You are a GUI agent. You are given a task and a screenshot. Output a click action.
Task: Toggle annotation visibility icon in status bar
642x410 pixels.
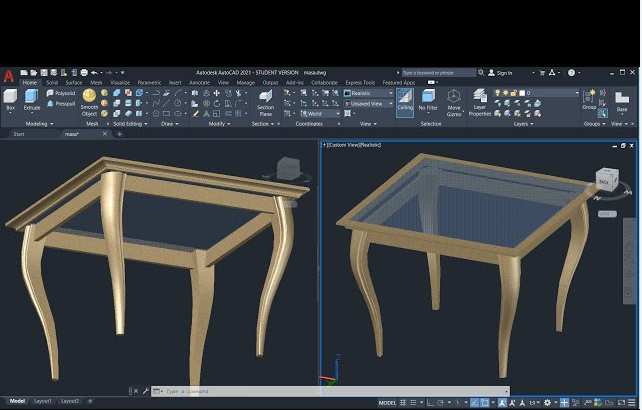pos(502,403)
